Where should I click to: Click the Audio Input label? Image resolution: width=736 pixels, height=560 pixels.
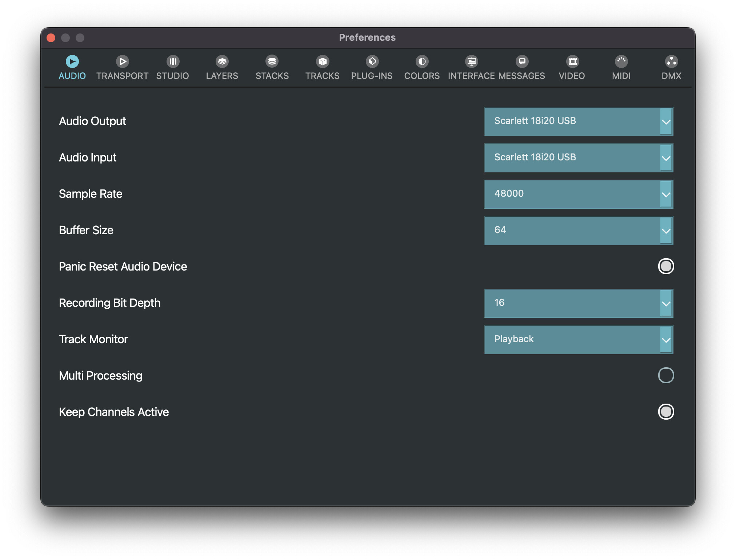(x=88, y=157)
